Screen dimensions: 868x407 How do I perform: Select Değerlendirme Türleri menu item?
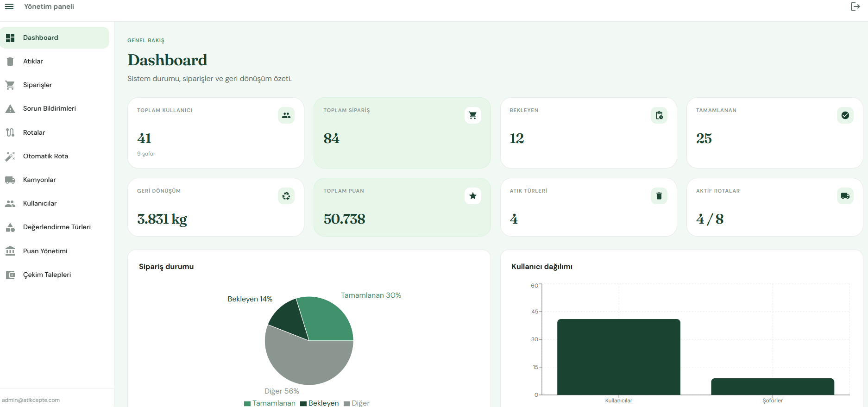(x=55, y=227)
